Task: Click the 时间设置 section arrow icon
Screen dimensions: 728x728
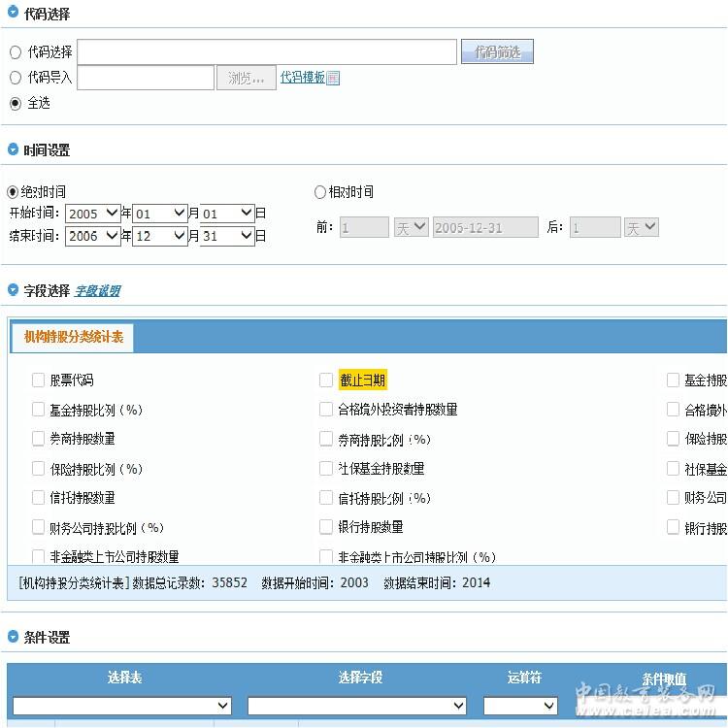Action: click(x=13, y=149)
